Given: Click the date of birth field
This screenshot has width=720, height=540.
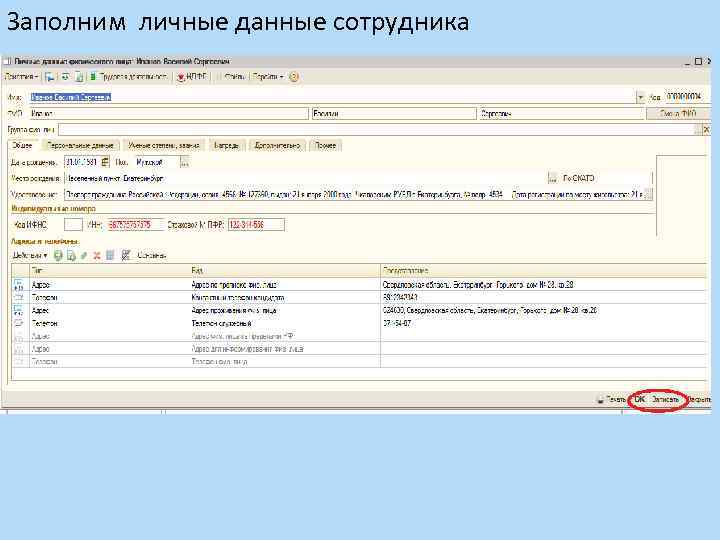Looking at the screenshot, I should [82, 162].
